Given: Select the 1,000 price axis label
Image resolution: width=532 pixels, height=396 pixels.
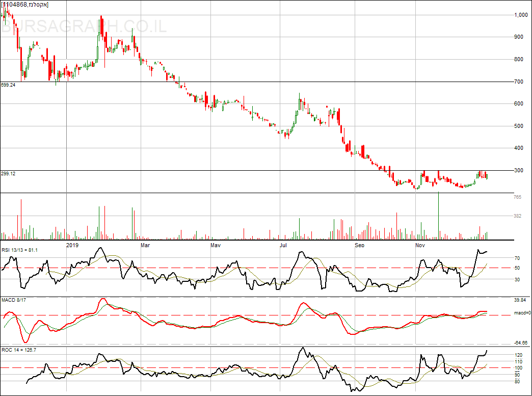Looking at the screenshot, I should click(521, 15).
